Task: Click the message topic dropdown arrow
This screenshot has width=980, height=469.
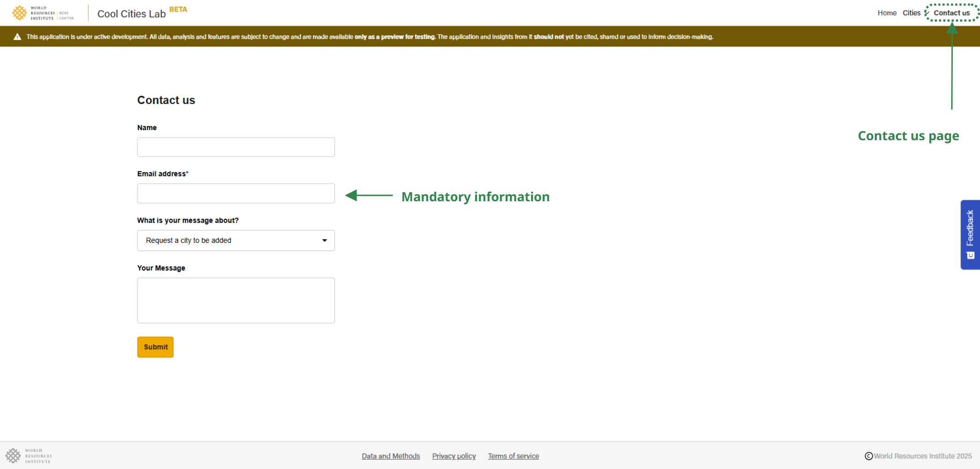Action: 325,241
